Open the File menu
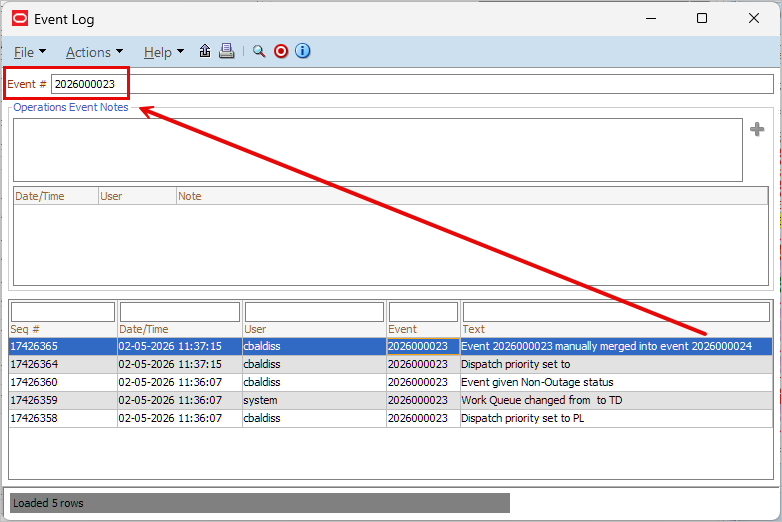This screenshot has width=782, height=522. 29,52
